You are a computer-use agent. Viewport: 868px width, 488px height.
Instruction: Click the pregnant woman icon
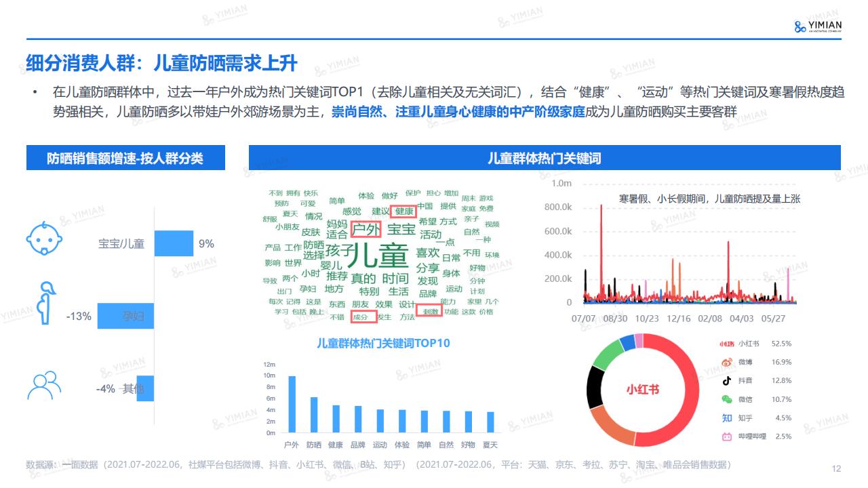click(x=45, y=303)
